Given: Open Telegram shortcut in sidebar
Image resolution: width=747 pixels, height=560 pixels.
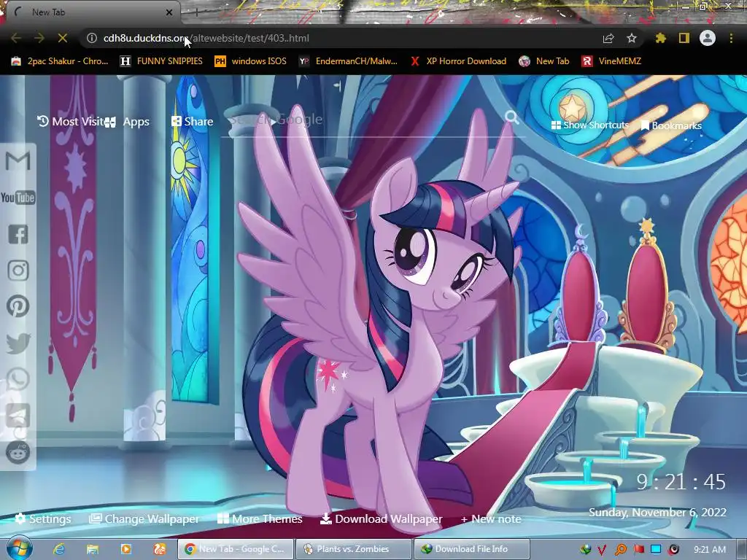Looking at the screenshot, I should coord(18,416).
